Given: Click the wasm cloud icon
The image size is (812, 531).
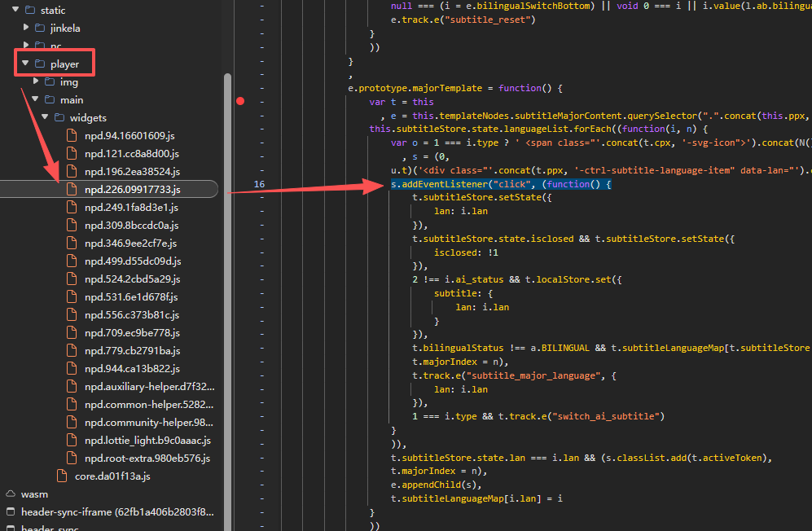Looking at the screenshot, I should pyautogui.click(x=11, y=494).
